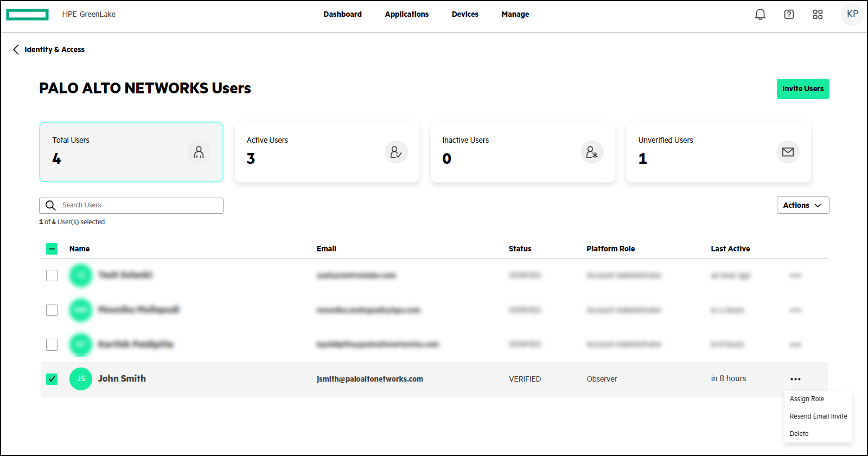Toggle the select-all header checkbox
This screenshot has height=456, width=868.
(x=52, y=249)
